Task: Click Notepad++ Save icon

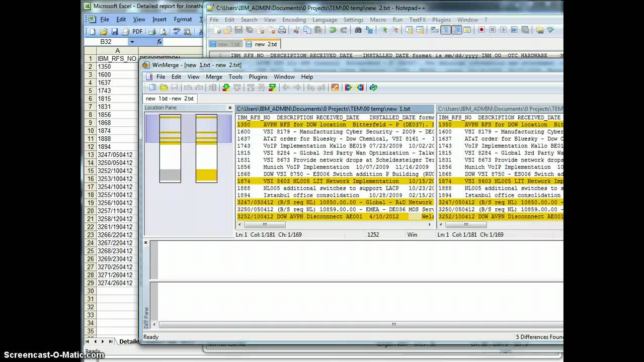Action: (238, 30)
